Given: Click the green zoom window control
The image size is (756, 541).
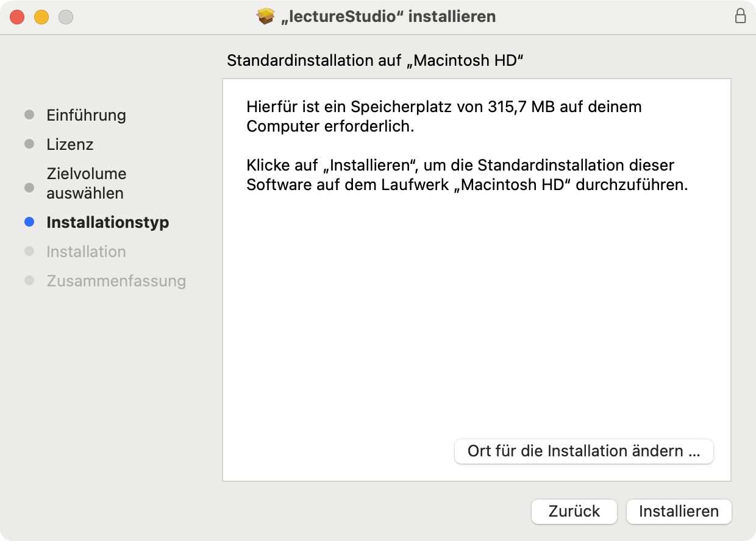Looking at the screenshot, I should pyautogui.click(x=65, y=17).
